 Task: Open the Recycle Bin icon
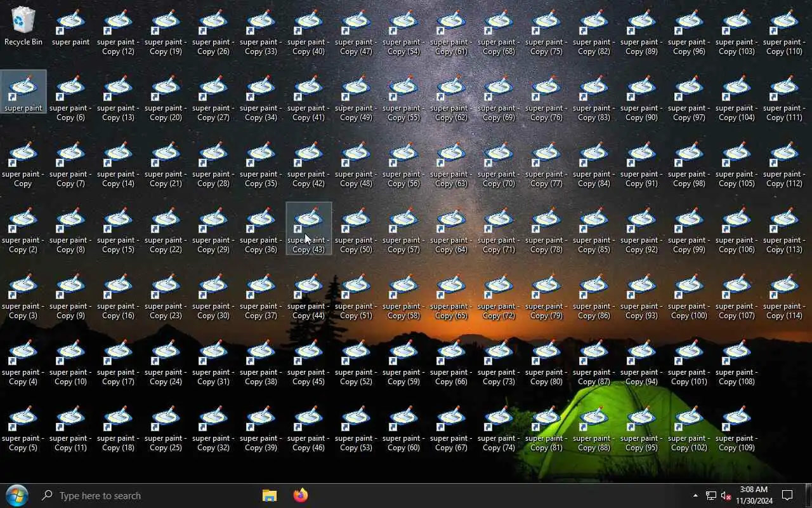tap(23, 27)
